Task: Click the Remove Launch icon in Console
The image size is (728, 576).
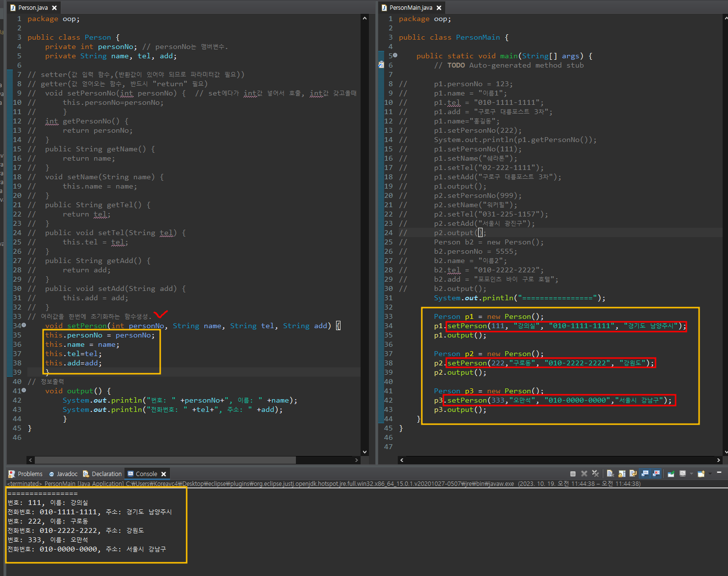Action: 584,474
